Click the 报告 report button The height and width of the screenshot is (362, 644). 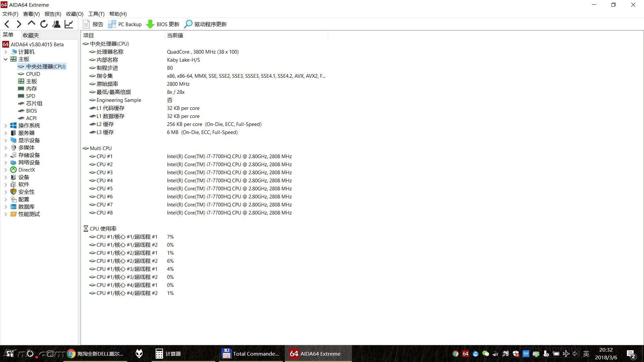tap(93, 24)
